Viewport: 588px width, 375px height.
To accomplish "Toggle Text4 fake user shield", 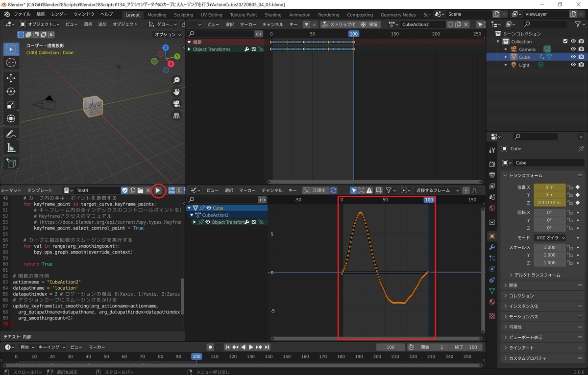I will pos(124,190).
